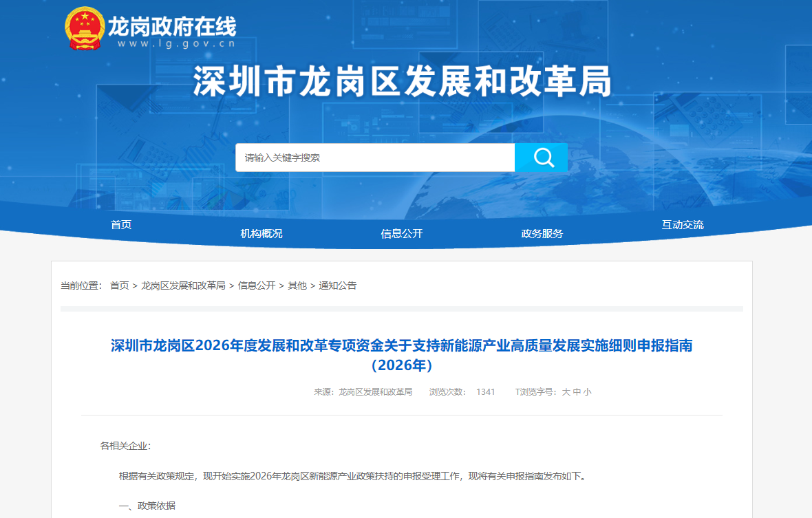
Task: Select 政务服务 in the navigation bar
Action: 542,233
